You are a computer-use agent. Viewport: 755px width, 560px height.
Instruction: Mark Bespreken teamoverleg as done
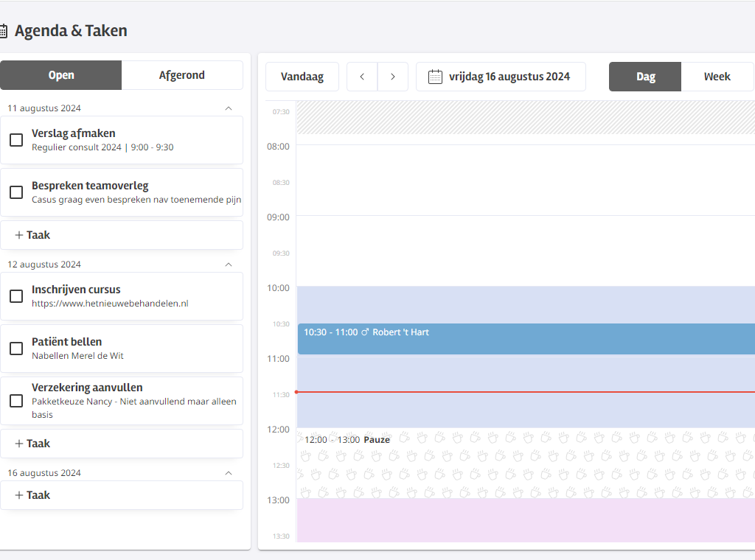click(x=16, y=192)
